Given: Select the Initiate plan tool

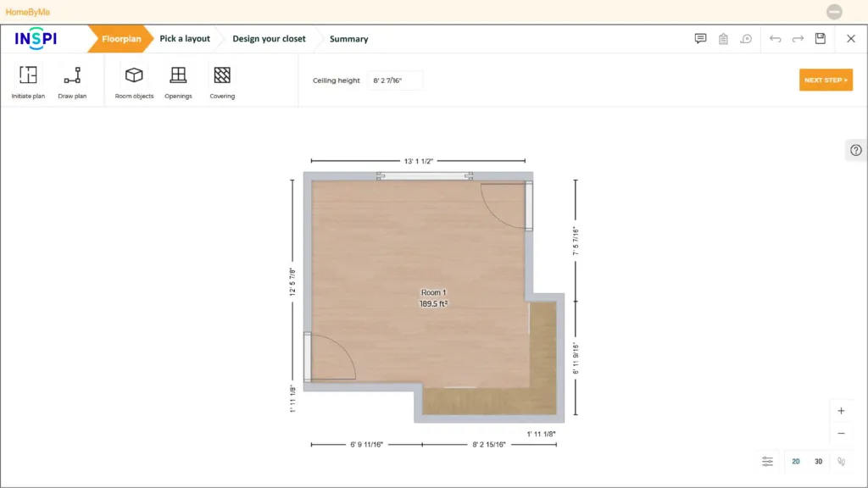Looking at the screenshot, I should point(28,80).
